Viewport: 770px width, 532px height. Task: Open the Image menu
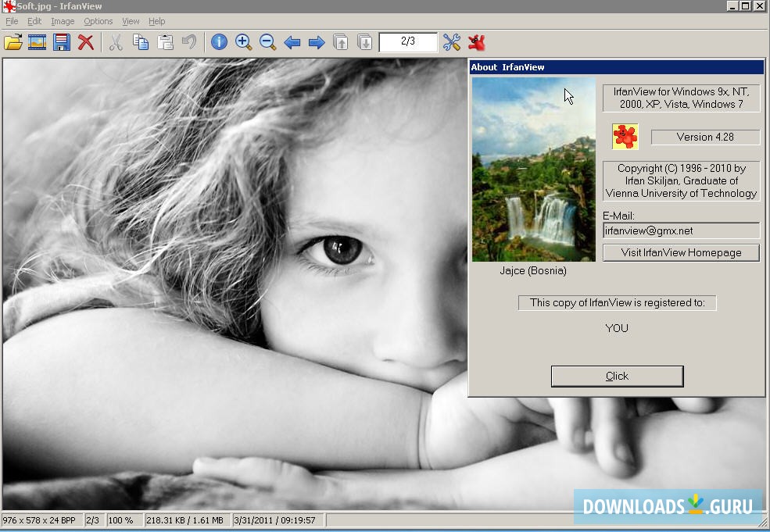pos(63,21)
